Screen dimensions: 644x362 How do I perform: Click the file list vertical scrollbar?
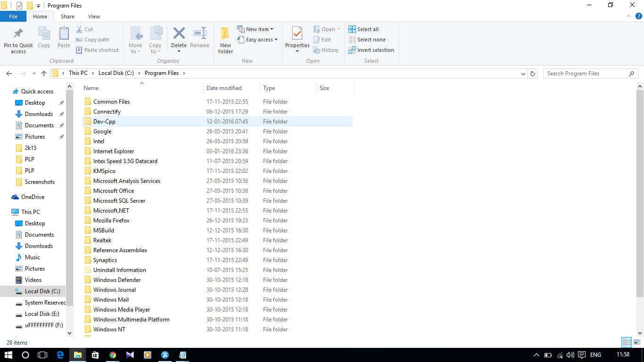[640, 193]
